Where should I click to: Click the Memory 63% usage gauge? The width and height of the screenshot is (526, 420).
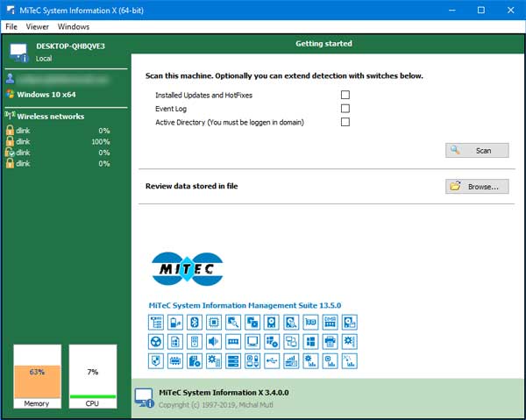(37, 376)
